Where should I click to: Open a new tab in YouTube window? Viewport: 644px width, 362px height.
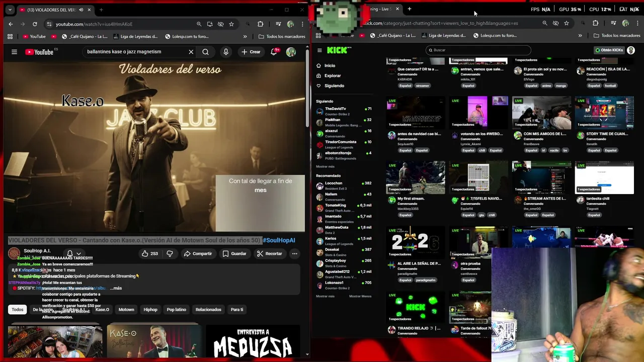tap(101, 10)
